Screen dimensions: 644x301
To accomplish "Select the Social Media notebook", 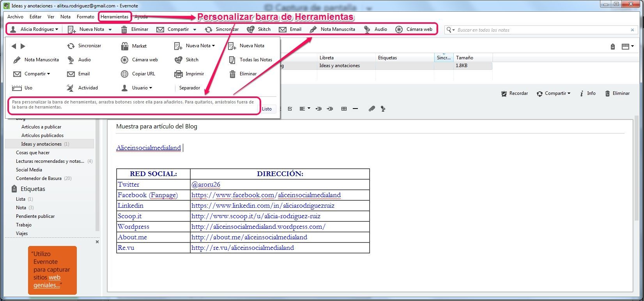I will pyautogui.click(x=29, y=170).
